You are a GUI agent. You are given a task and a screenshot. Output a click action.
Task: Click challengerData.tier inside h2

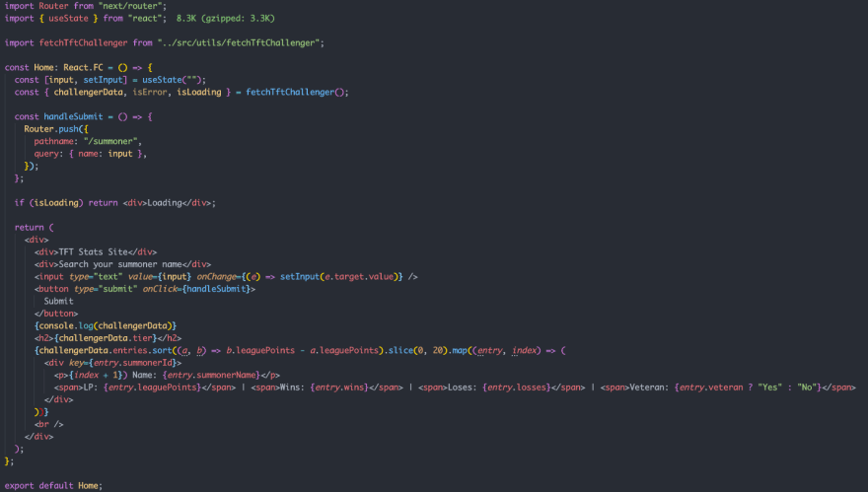point(106,337)
